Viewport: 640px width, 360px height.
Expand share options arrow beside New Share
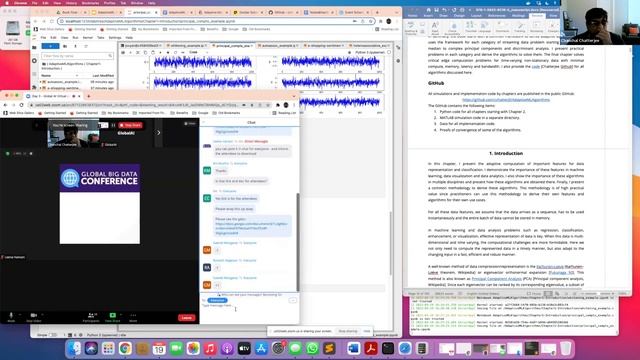tap(121, 315)
